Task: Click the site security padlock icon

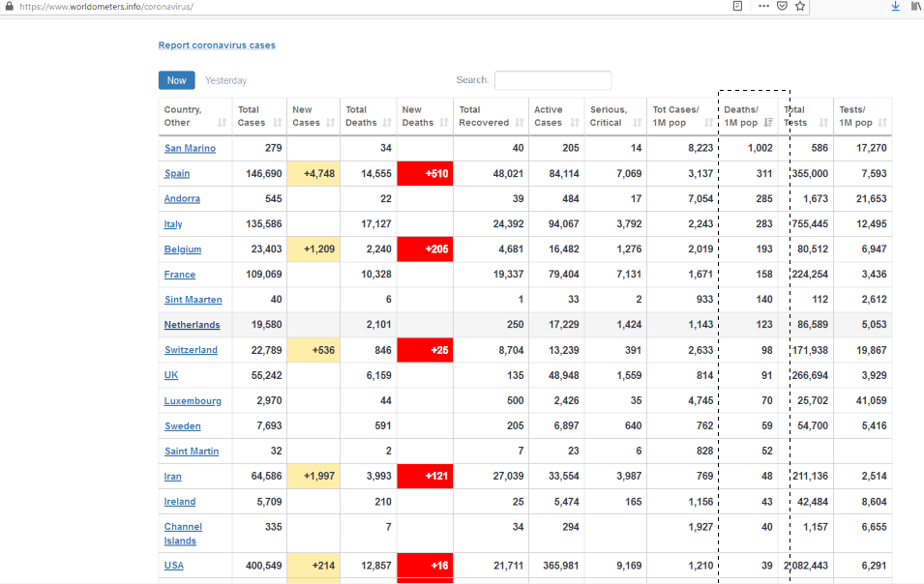Action: (10, 6)
